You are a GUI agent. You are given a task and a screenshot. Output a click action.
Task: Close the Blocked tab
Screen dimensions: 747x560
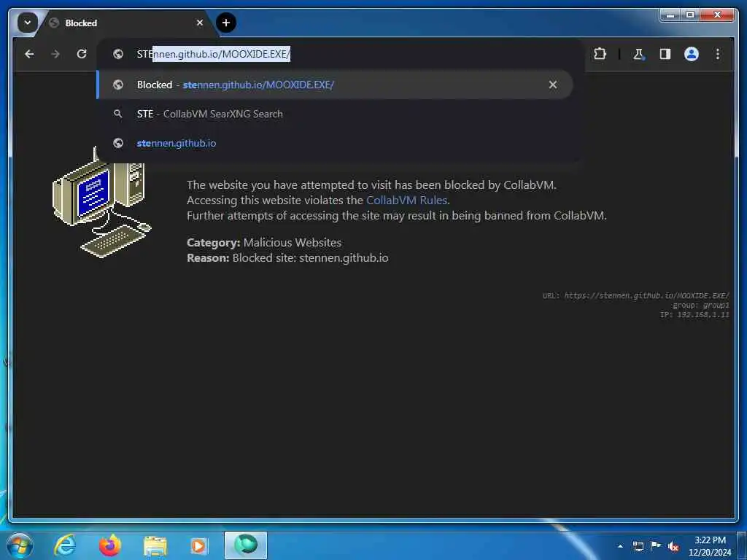click(200, 23)
